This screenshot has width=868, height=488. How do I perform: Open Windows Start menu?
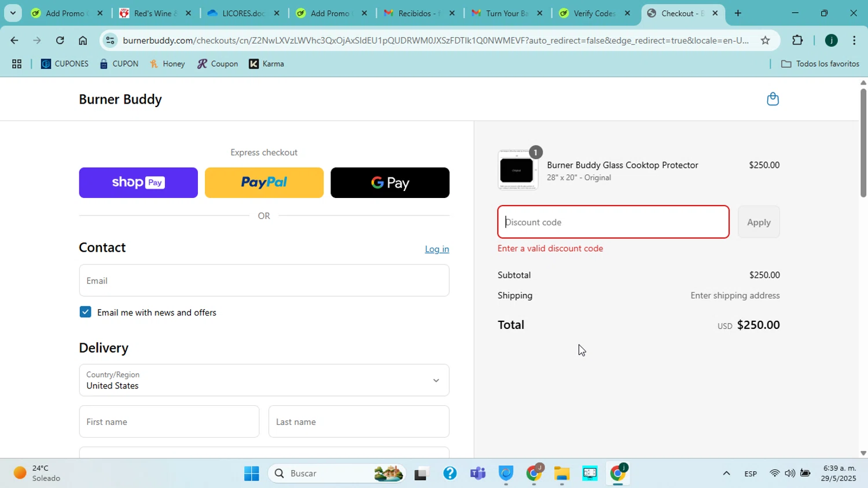pyautogui.click(x=252, y=474)
